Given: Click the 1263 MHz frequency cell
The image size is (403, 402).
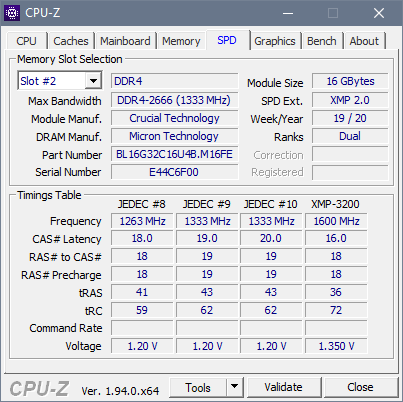Looking at the screenshot, I should tap(142, 221).
